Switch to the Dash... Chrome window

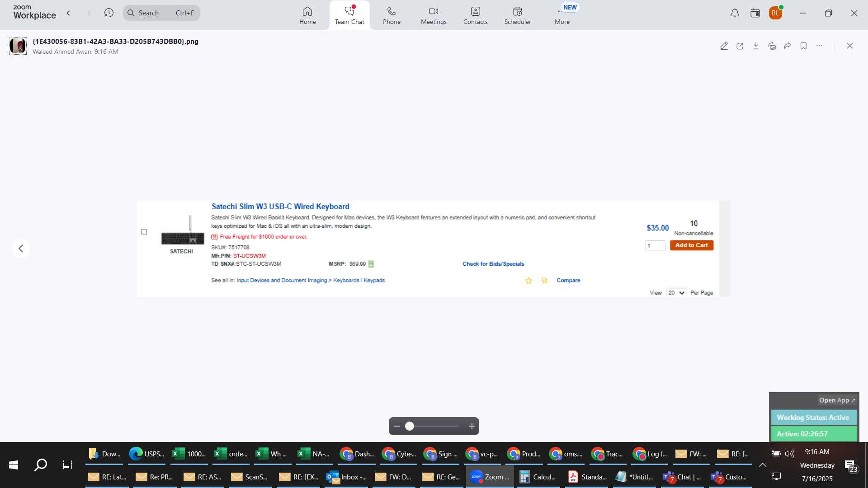(x=357, y=454)
